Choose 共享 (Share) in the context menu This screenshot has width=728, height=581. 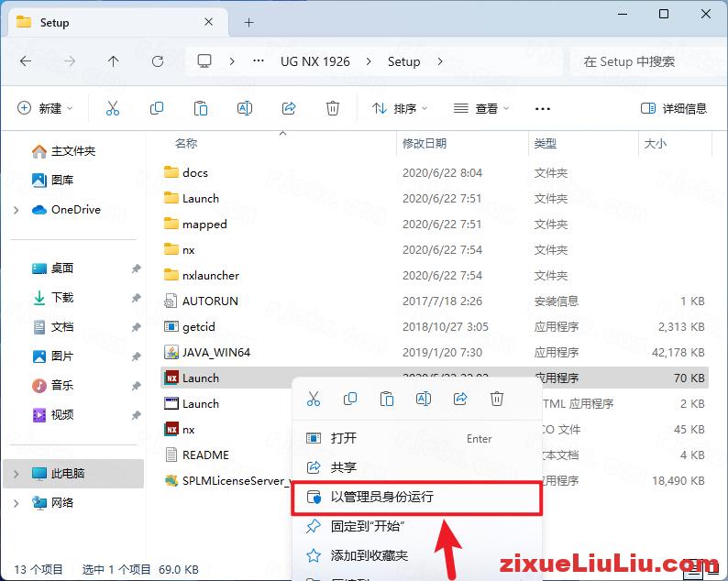click(417, 467)
